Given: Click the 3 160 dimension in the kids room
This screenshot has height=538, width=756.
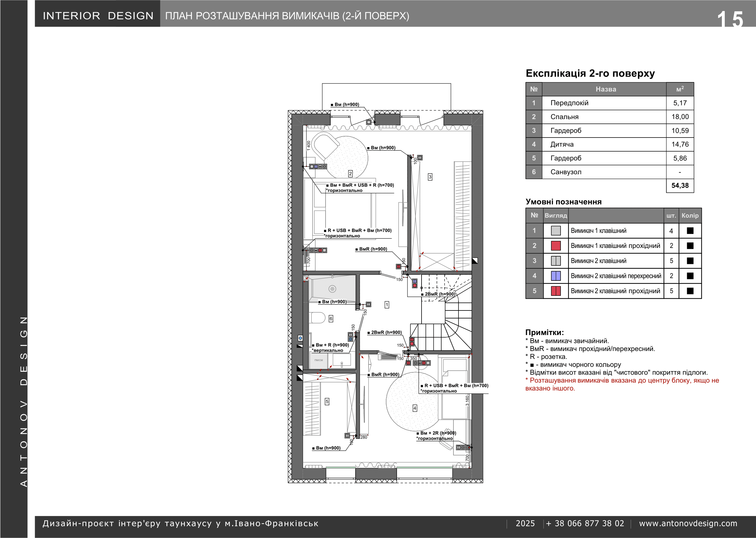Looking at the screenshot, I should 467,400.
